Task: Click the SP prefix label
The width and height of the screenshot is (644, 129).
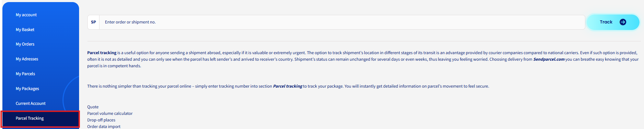Action: [94, 22]
